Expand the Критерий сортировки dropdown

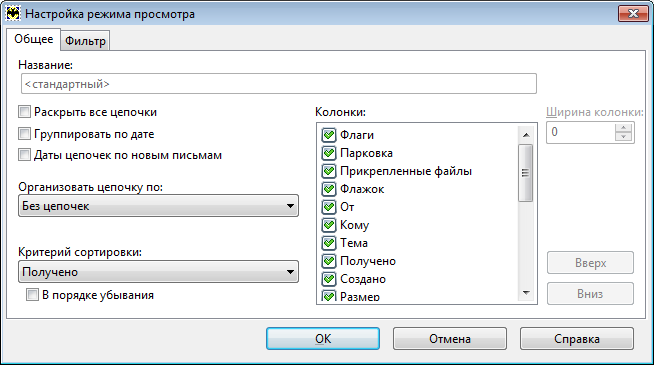(x=158, y=272)
